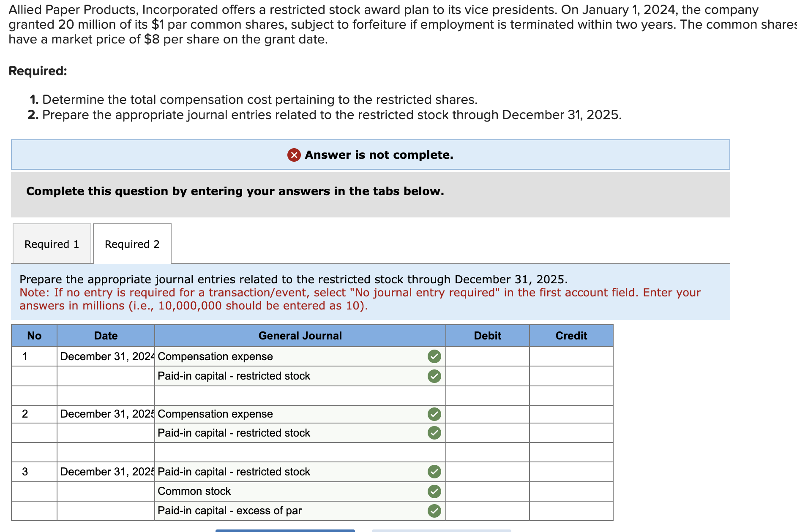Click the checkmark beside Paid-in capital excess of par
This screenshot has height=532, width=797.
(434, 510)
